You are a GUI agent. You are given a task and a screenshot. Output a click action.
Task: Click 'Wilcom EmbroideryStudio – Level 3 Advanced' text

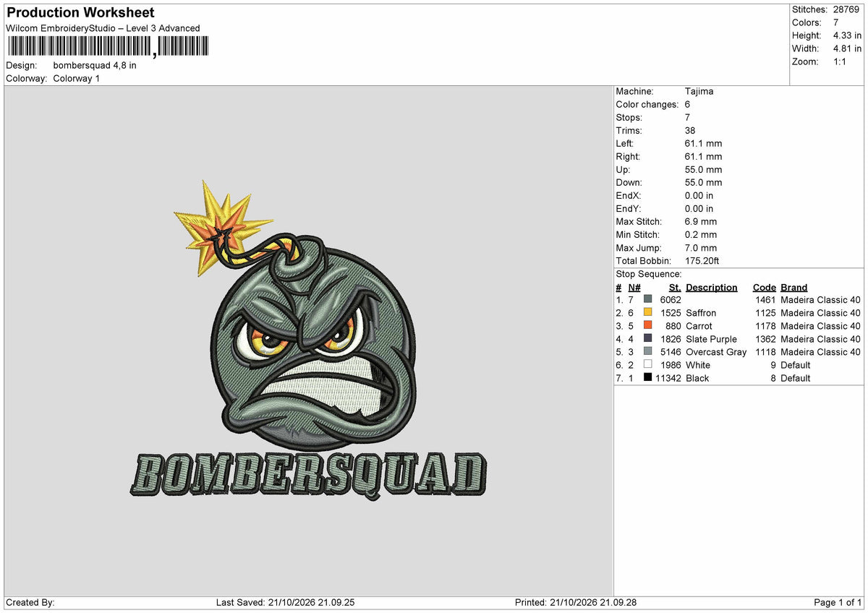[103, 28]
